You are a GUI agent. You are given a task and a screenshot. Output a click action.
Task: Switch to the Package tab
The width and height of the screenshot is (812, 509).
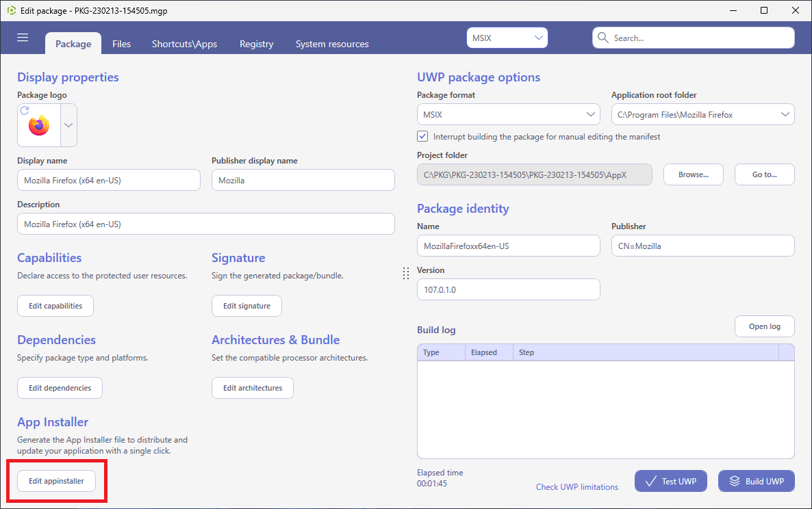tap(73, 44)
